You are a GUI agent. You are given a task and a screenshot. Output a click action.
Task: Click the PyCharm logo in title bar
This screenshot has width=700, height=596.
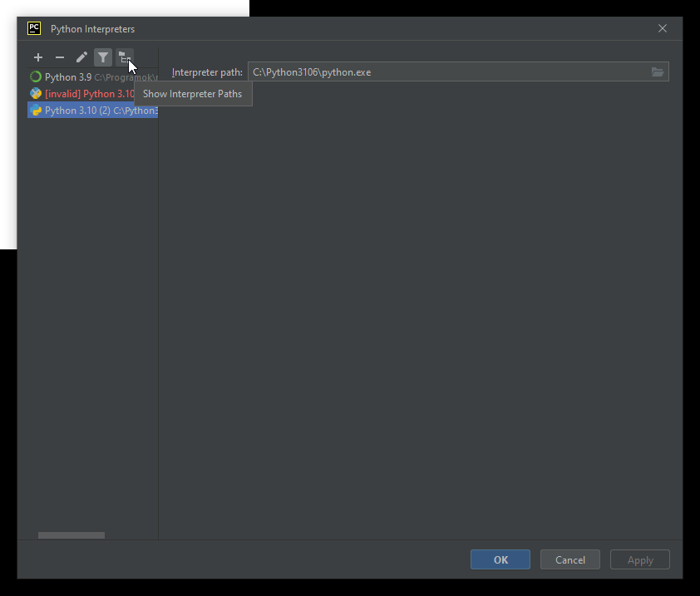coord(34,28)
